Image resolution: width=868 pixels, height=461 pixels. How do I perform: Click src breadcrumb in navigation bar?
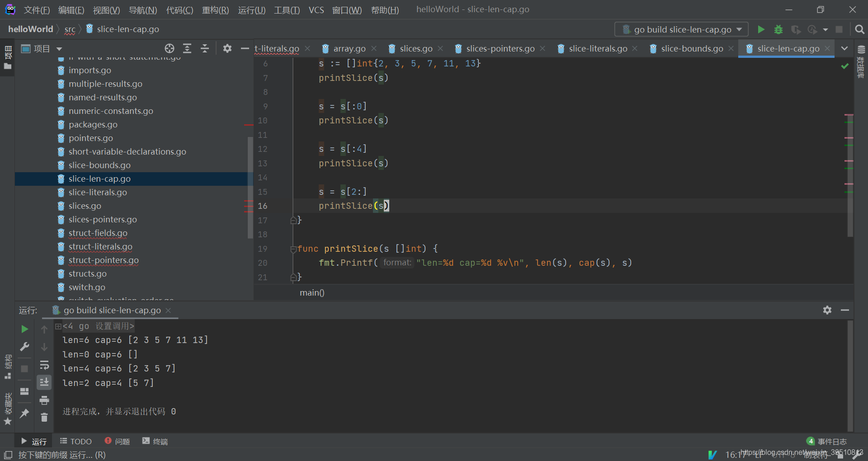70,29
